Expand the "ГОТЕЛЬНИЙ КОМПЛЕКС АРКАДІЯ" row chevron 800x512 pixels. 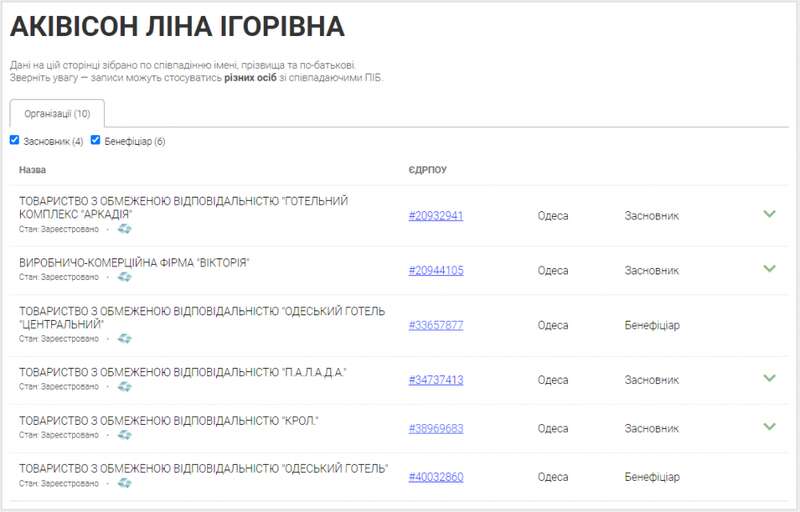pos(769,214)
